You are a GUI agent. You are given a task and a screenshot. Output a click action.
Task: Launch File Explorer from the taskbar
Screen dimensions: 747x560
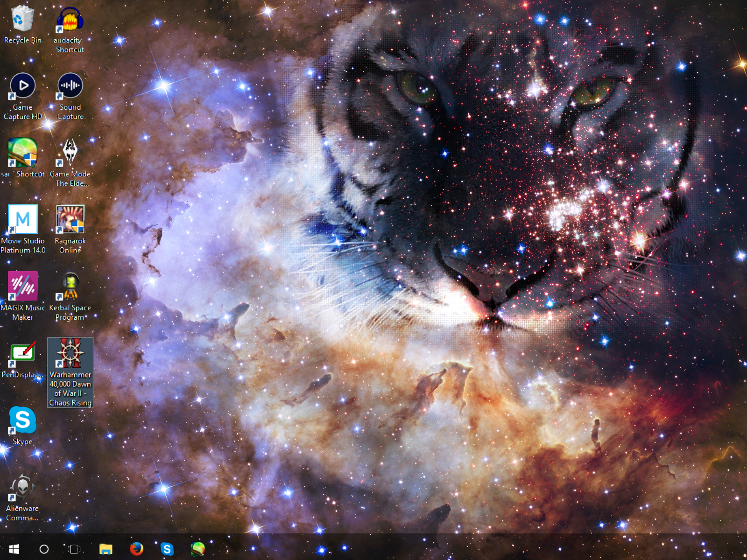click(106, 549)
